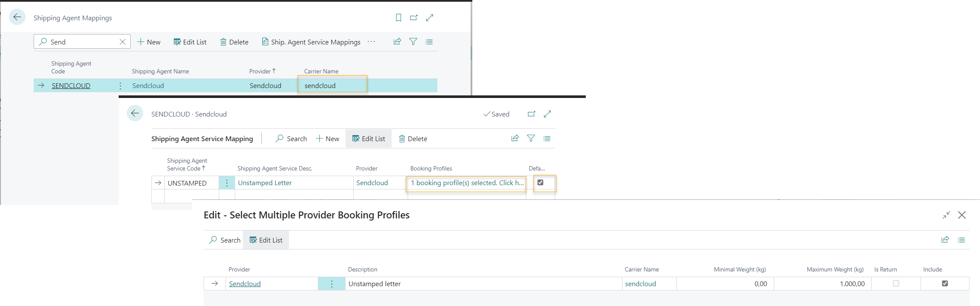Select Shipping Agent Name Sendcloud cell
Screen dimensions: 980x306
[x=148, y=85]
